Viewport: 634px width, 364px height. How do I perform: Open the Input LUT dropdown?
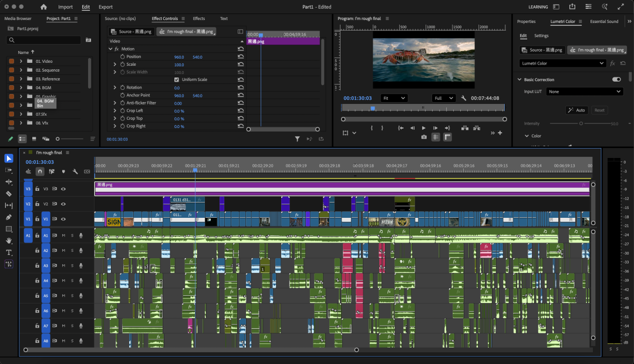coord(584,92)
